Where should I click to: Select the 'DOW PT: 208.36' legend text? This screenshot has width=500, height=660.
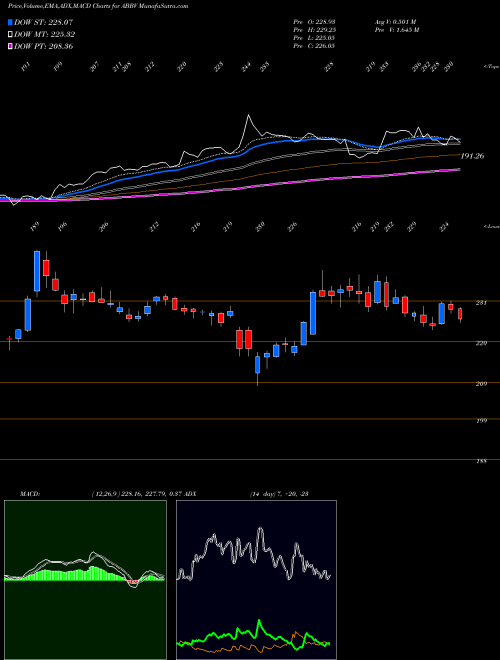pos(43,46)
